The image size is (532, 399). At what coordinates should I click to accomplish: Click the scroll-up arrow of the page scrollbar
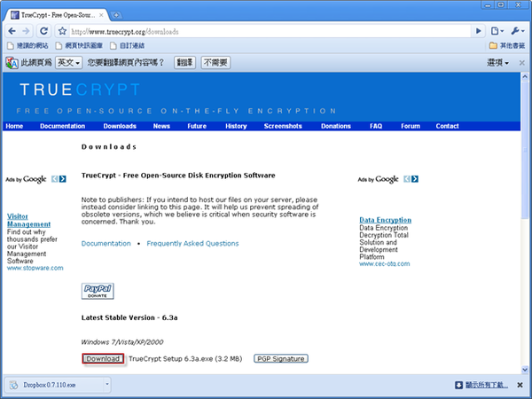525,76
